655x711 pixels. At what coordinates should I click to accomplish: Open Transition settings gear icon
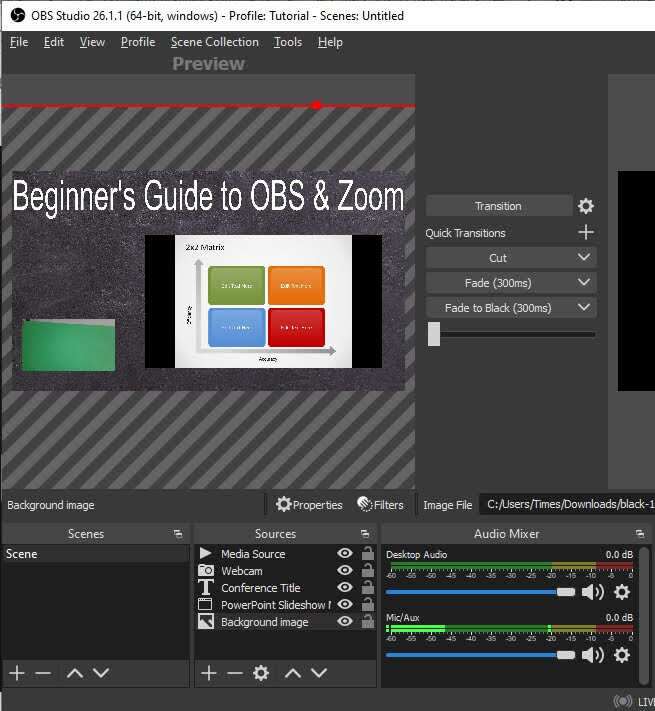(586, 206)
